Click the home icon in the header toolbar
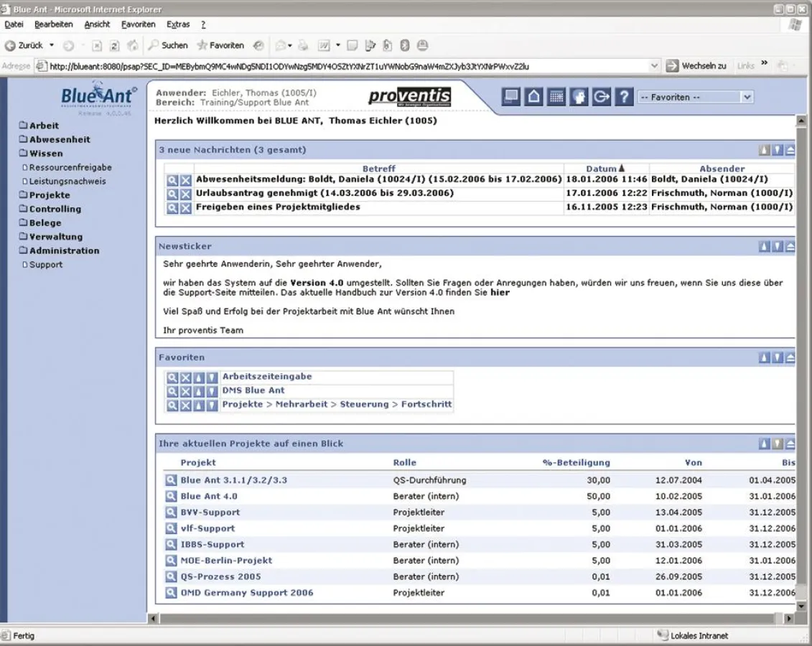The width and height of the screenshot is (812, 646). pyautogui.click(x=534, y=97)
